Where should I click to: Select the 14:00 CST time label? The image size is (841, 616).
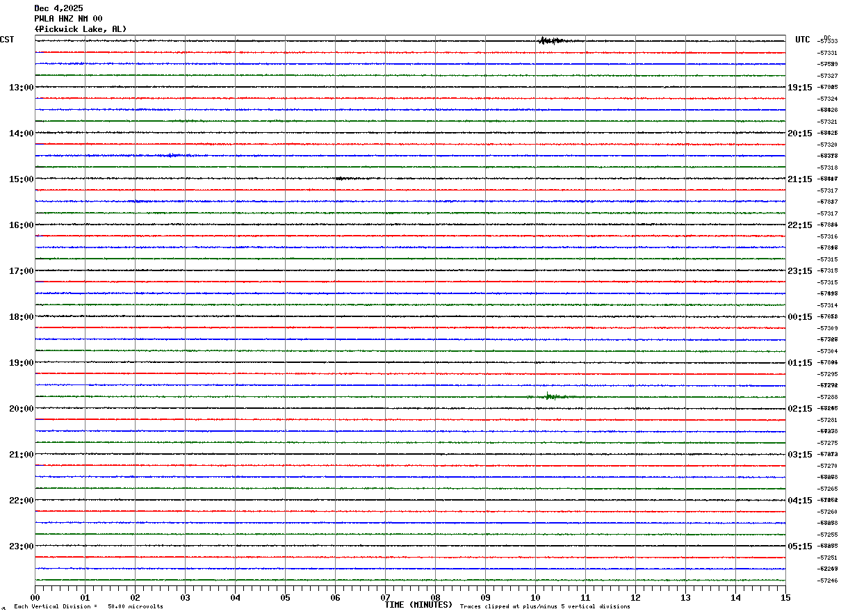pyautogui.click(x=21, y=133)
